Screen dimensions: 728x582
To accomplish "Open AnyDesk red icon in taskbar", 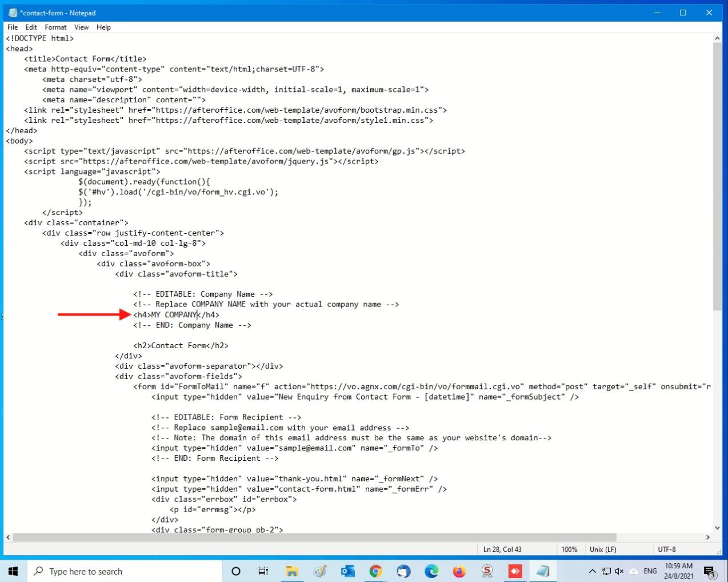I will pos(515,571).
